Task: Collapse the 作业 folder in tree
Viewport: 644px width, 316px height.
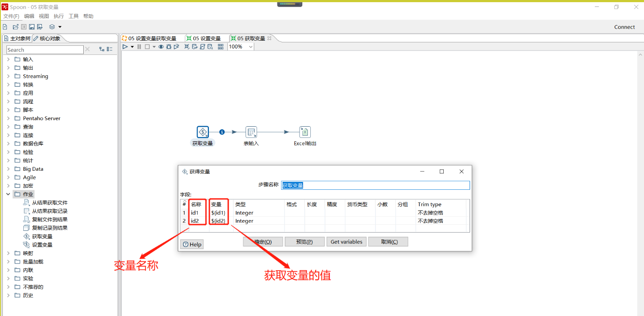Action: pos(8,194)
